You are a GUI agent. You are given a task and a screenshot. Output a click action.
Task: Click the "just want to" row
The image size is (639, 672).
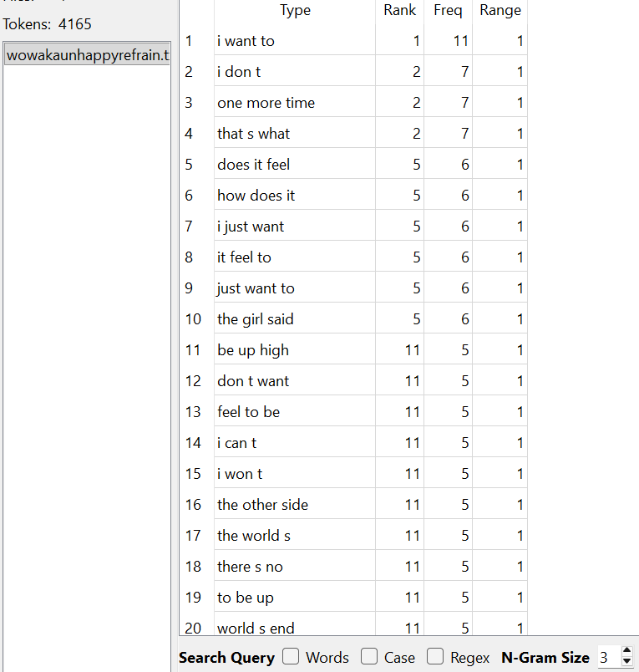256,288
